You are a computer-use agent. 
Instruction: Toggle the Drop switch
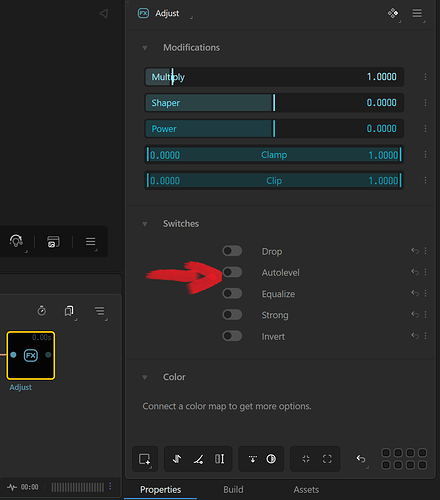232,251
